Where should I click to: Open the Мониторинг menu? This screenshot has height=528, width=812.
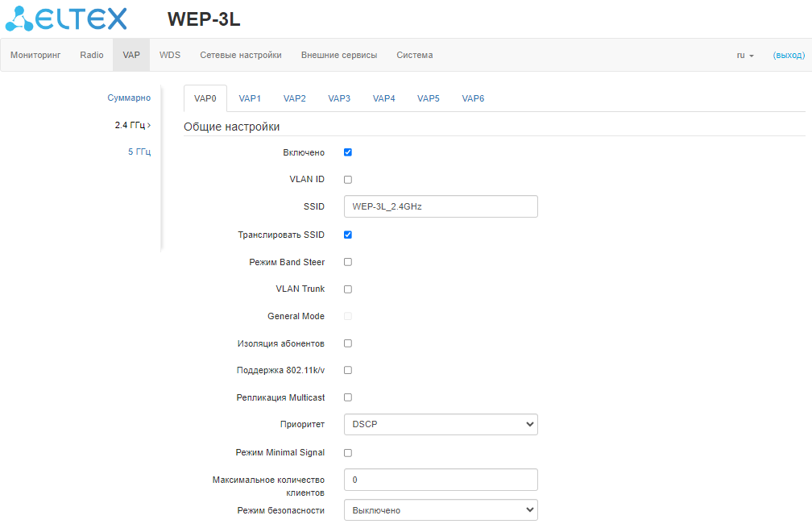click(x=35, y=56)
